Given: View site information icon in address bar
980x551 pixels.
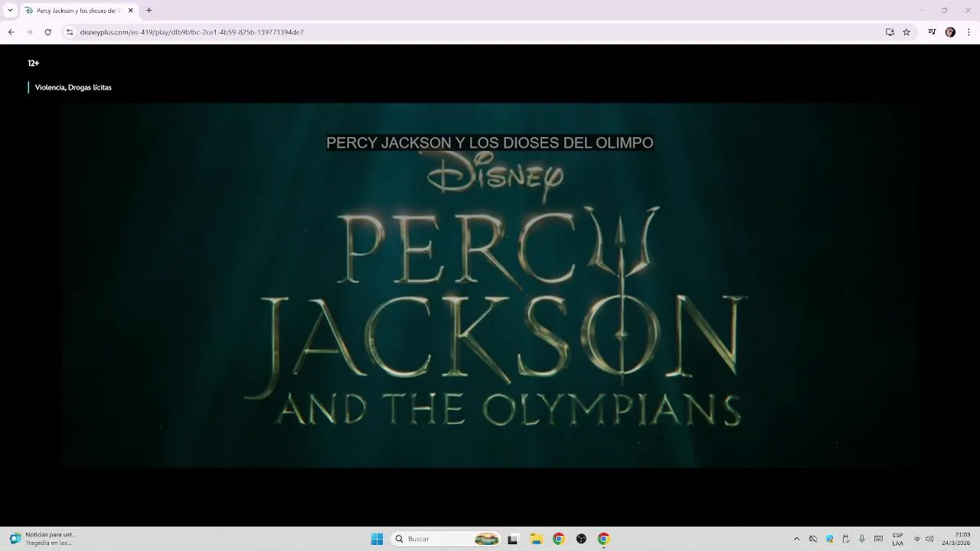Looking at the screenshot, I should (x=70, y=32).
